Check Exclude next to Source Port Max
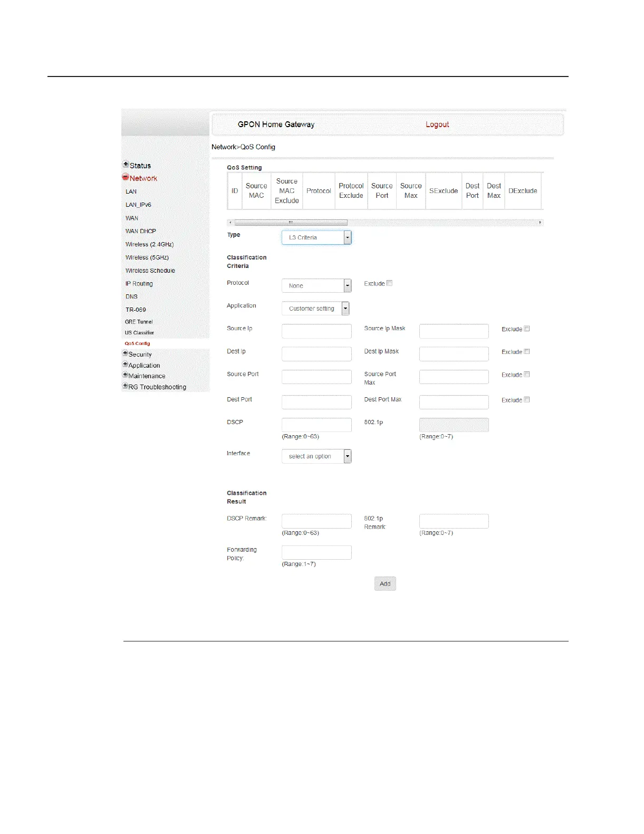The height and width of the screenshot is (834, 644). point(526,375)
